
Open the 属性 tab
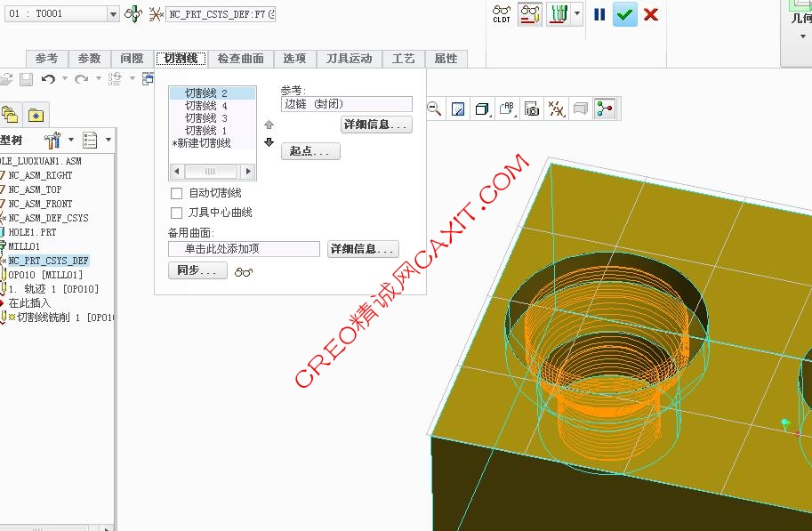(x=446, y=59)
